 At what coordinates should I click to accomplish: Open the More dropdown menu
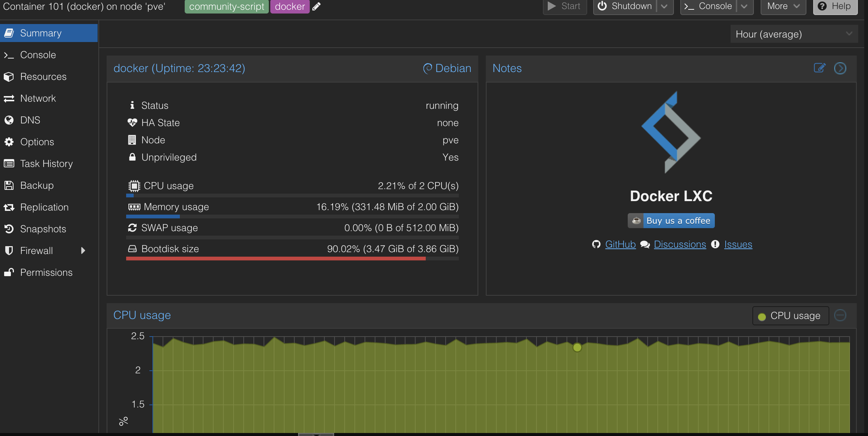(783, 6)
